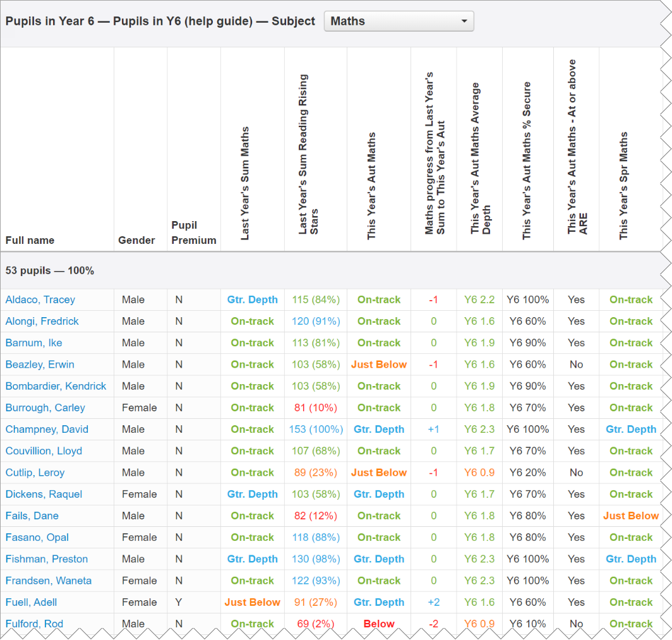672x640 pixels.
Task: Open pupil link Burrough, Carley
Action: (x=45, y=408)
